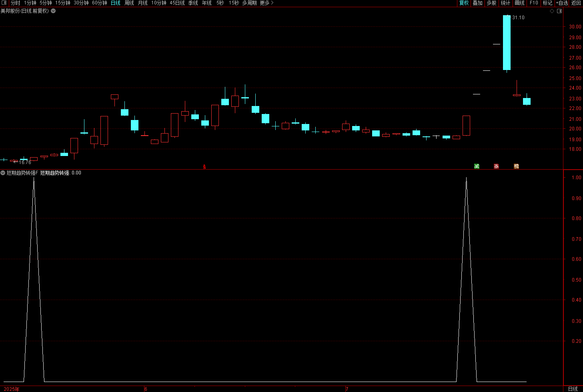Toggle the right panel icon near chart corner

[x=559, y=11]
